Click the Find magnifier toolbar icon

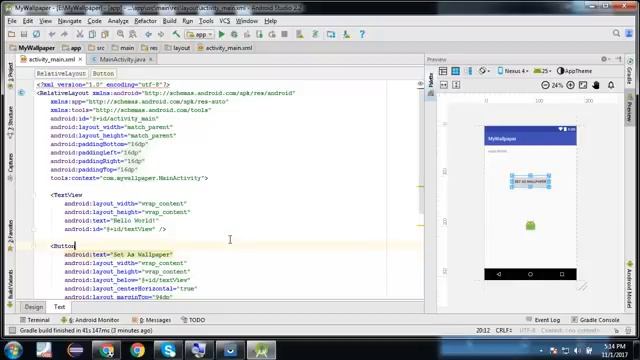[x=120, y=34]
